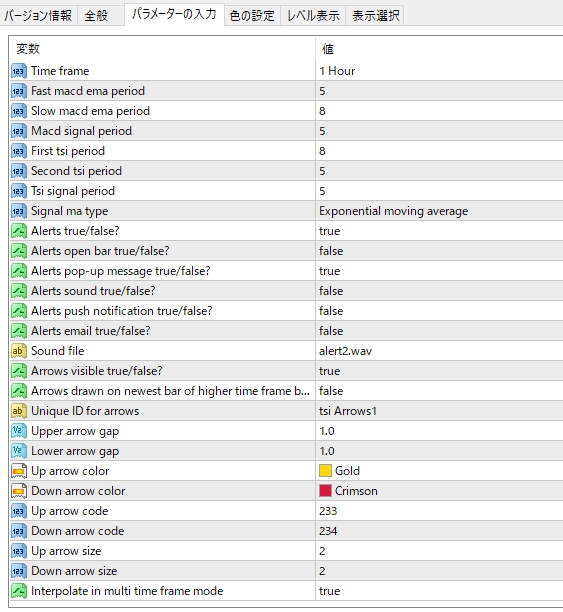Click the string icon beside Unique ID for arrows

point(18,411)
